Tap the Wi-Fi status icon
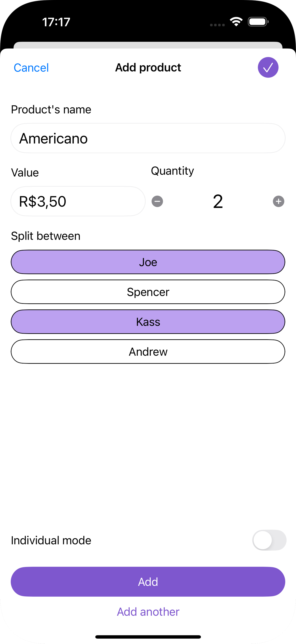This screenshot has width=296, height=644. 236,22
